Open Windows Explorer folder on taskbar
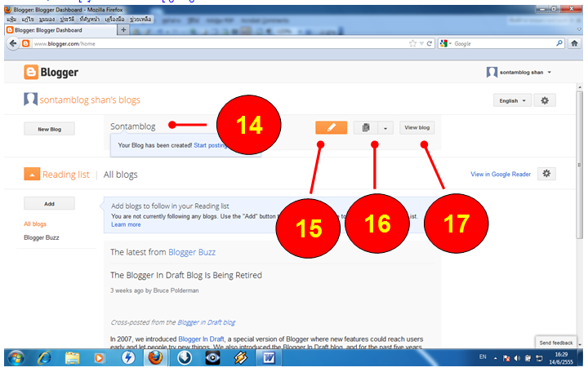The image size is (588, 372). 72,358
